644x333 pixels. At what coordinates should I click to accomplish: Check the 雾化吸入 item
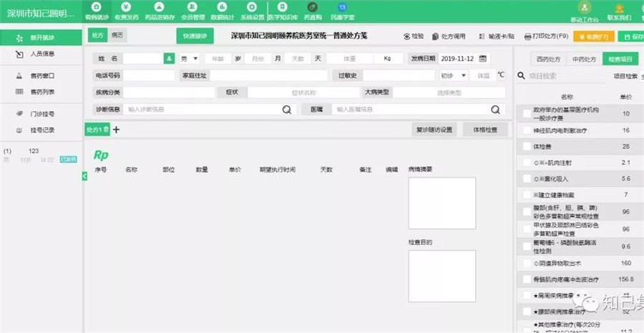pos(527,179)
